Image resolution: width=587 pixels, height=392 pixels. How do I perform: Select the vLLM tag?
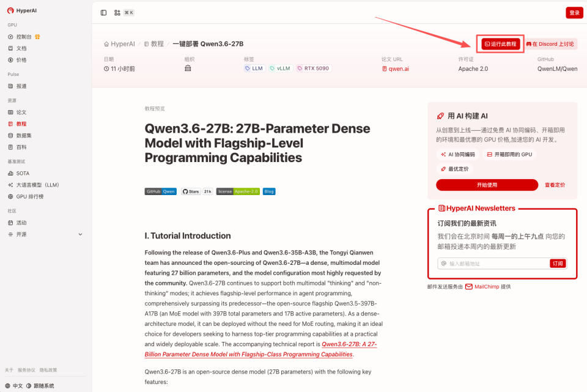(x=281, y=68)
